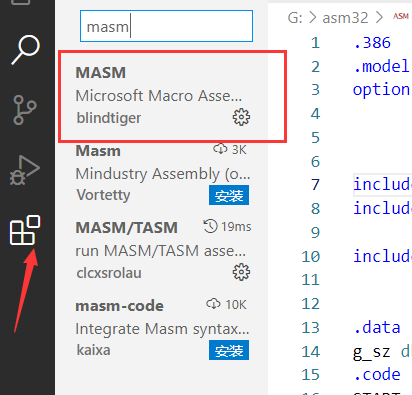412x395 pixels.
Task: Open the Source Control view icon
Action: pos(24,110)
